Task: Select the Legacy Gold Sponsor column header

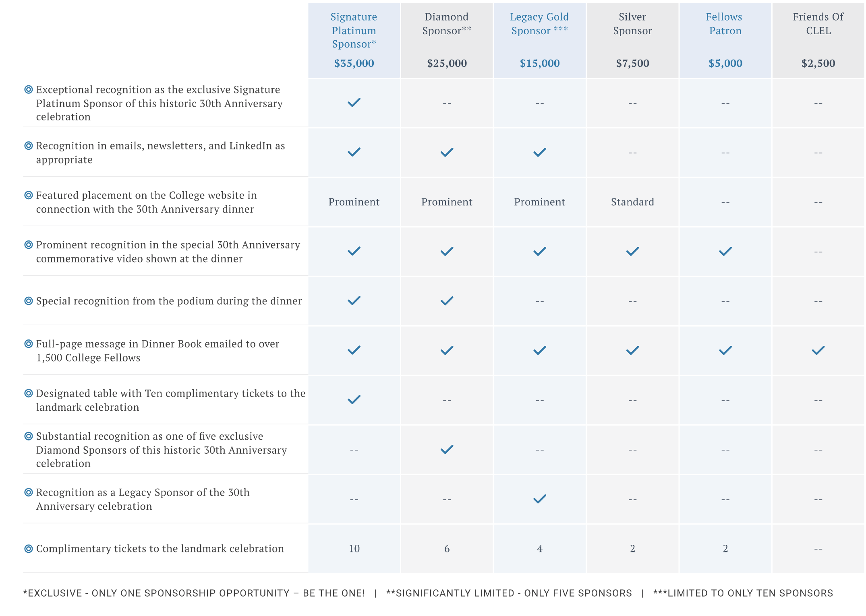Action: pos(540,24)
